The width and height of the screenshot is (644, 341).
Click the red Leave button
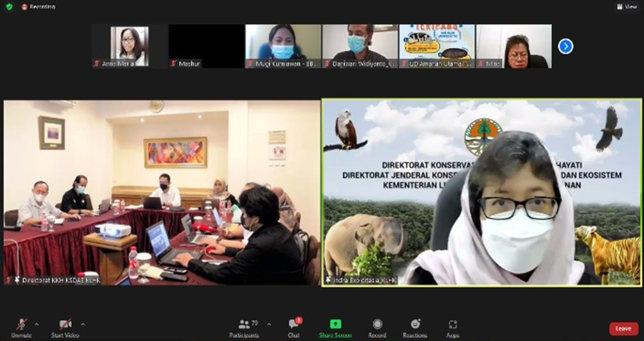623,329
